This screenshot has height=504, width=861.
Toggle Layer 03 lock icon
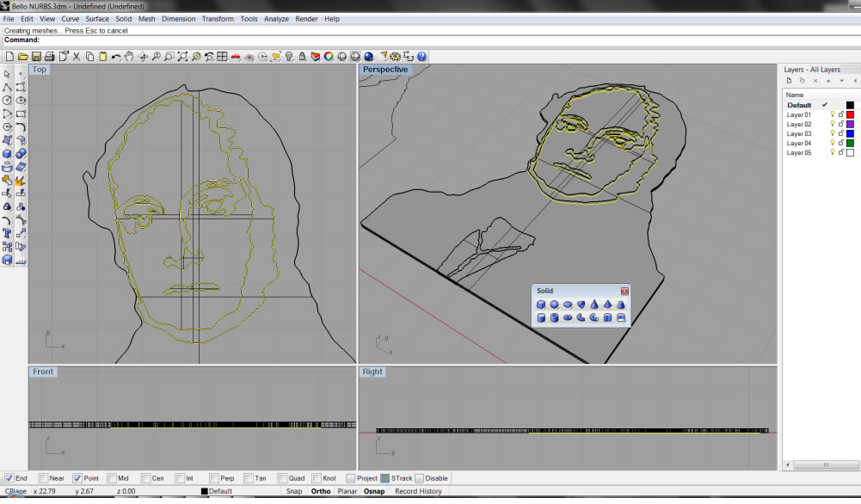(840, 133)
